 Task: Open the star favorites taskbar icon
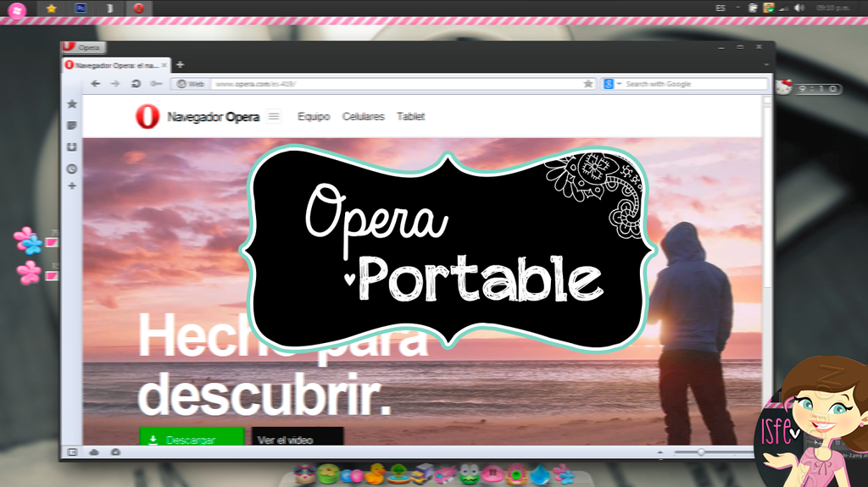click(52, 8)
